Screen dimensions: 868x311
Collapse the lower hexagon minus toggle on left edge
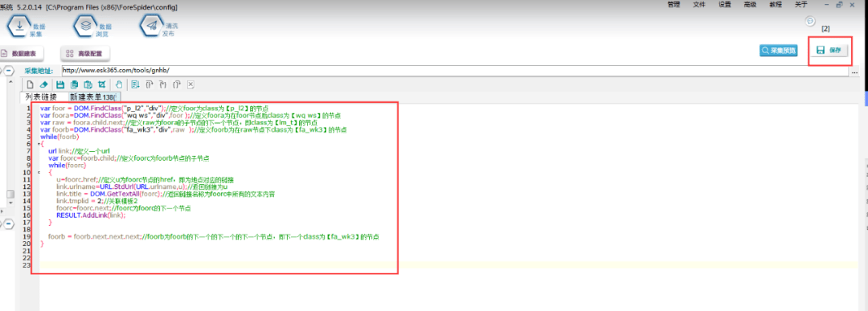click(x=10, y=223)
